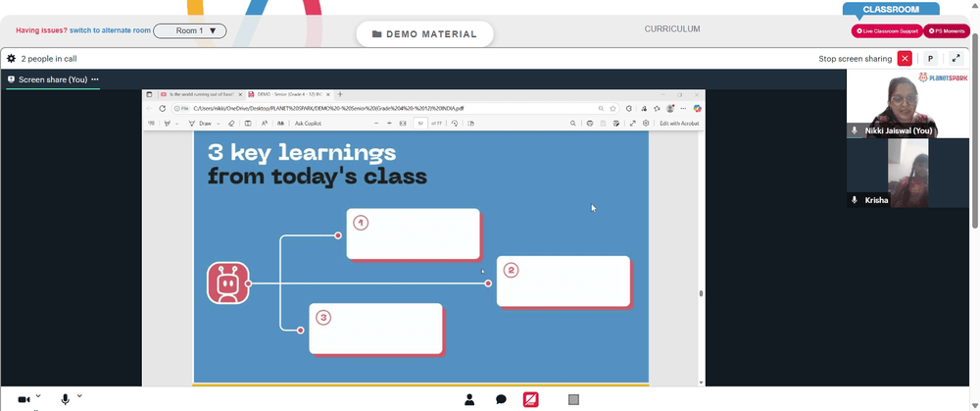Open Edge settings and more menu
Image resolution: width=980 pixels, height=411 pixels.
[683, 108]
